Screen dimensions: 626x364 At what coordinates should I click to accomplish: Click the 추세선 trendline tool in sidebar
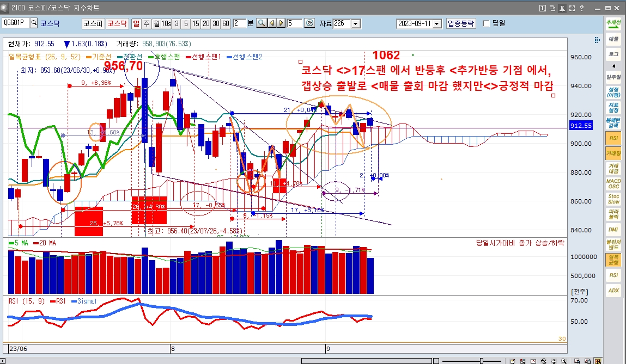click(x=613, y=24)
